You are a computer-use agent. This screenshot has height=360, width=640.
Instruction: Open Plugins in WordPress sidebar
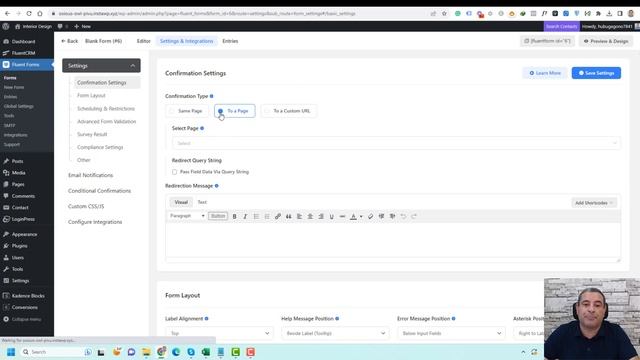click(20, 246)
